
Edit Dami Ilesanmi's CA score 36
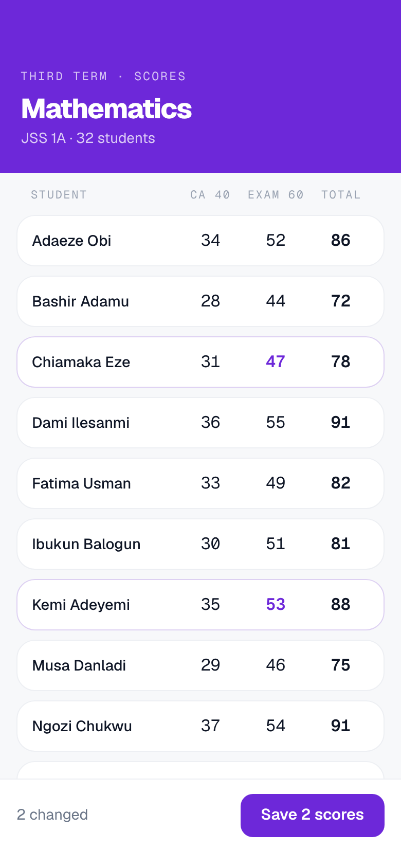pos(211,422)
